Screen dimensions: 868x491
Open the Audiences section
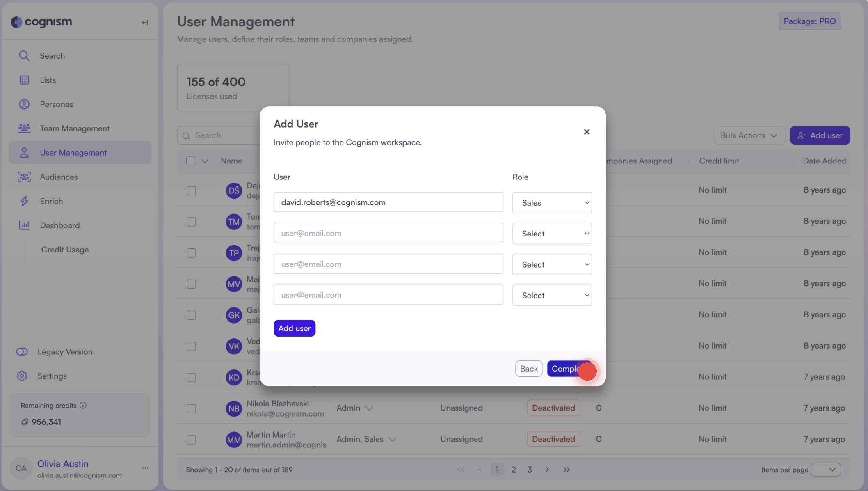(59, 177)
